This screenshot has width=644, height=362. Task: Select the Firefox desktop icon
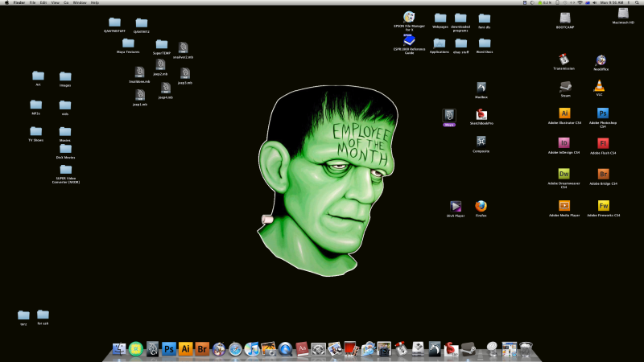[x=481, y=206]
